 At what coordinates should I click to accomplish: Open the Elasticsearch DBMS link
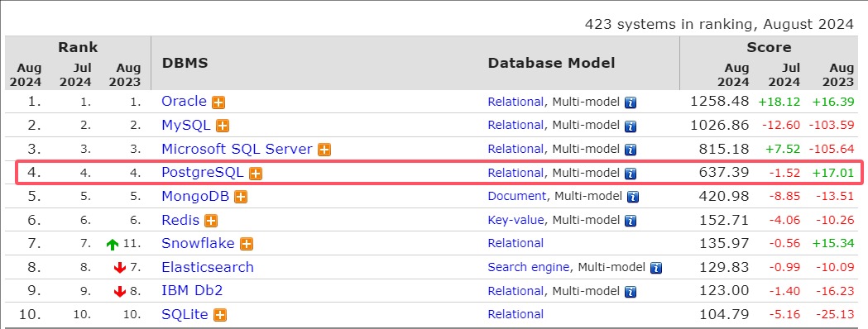208,267
